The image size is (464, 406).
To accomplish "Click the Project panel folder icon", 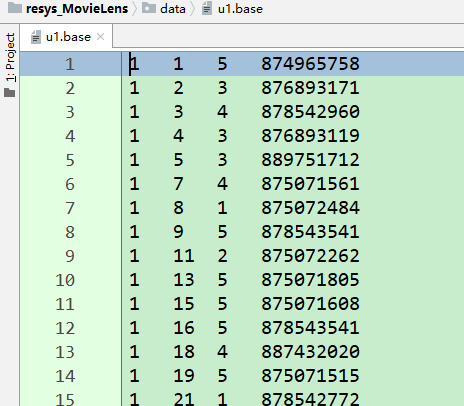I will (10, 92).
